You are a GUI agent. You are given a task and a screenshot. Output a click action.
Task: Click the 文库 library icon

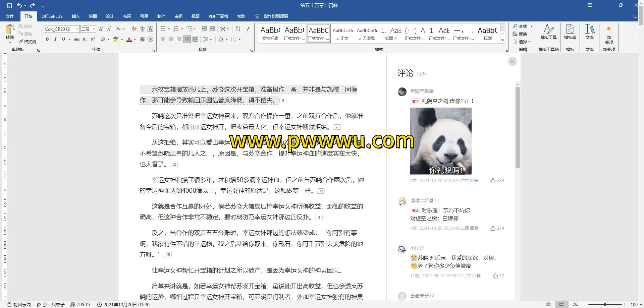[x=589, y=32]
